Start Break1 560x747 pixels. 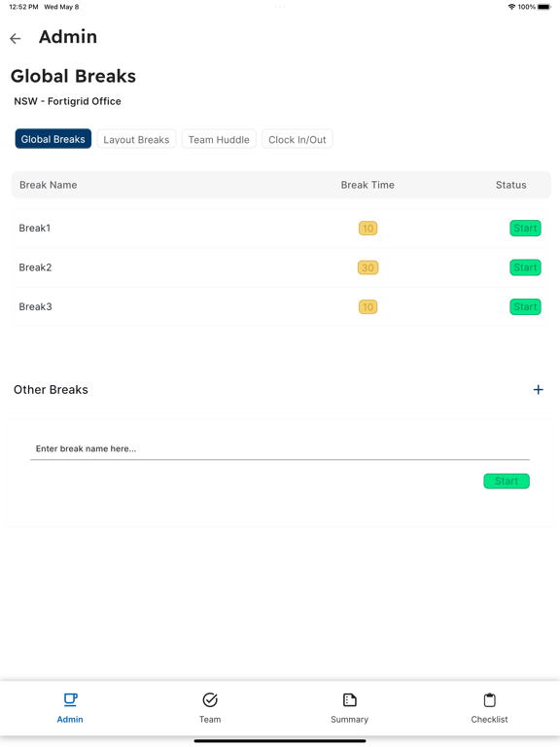coord(525,229)
